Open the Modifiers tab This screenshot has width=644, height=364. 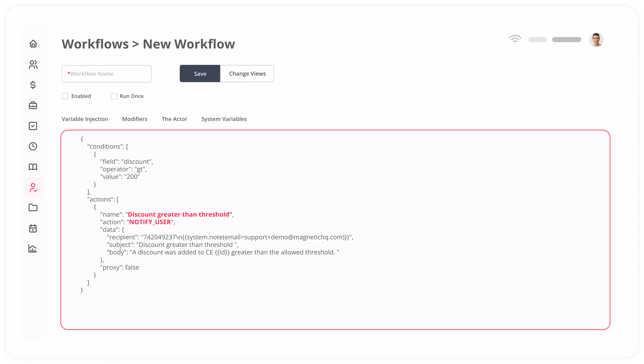[135, 119]
